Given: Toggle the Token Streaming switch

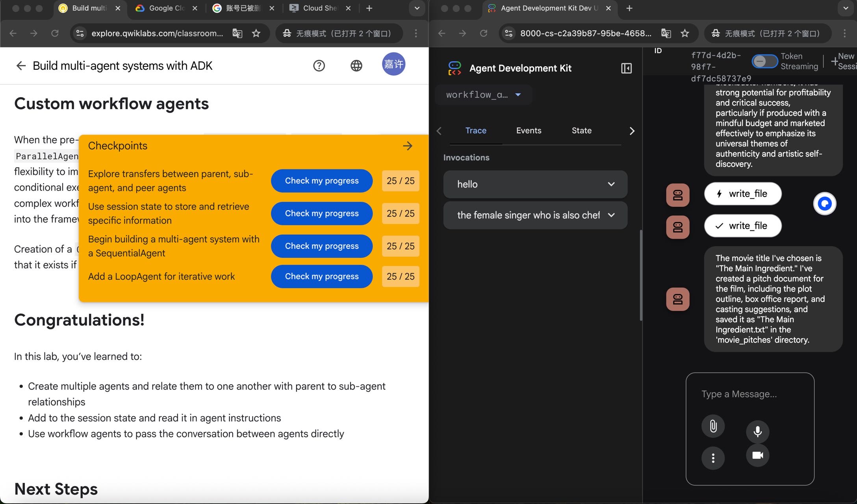Looking at the screenshot, I should pyautogui.click(x=764, y=61).
